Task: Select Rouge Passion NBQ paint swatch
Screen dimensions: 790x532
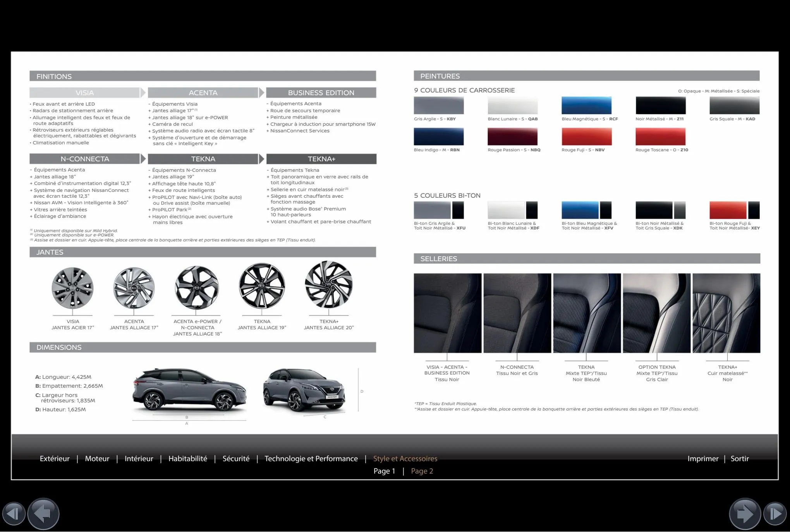Action: pos(513,137)
